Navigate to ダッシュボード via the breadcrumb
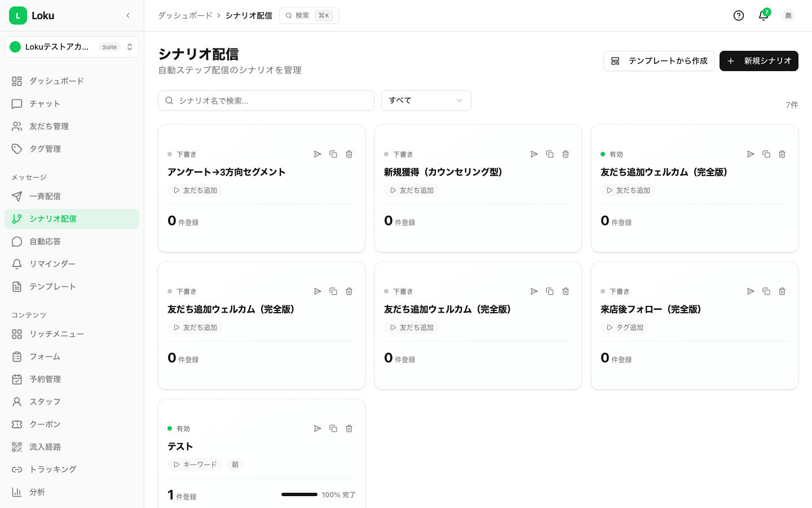 (185, 15)
